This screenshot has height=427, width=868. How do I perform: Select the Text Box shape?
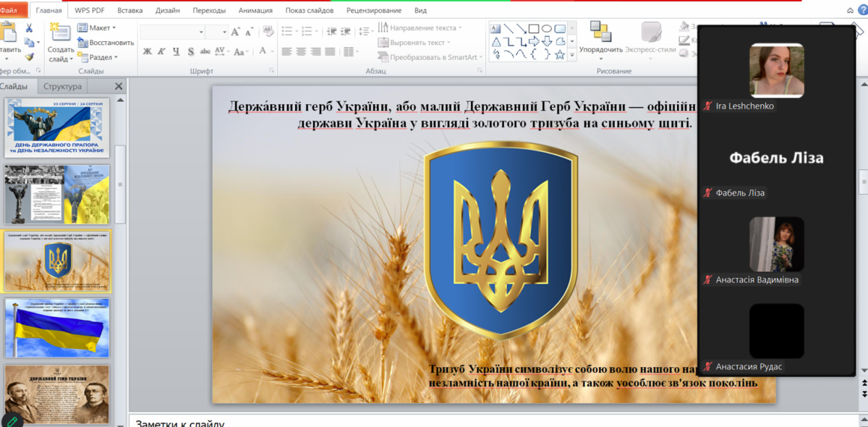[x=496, y=28]
